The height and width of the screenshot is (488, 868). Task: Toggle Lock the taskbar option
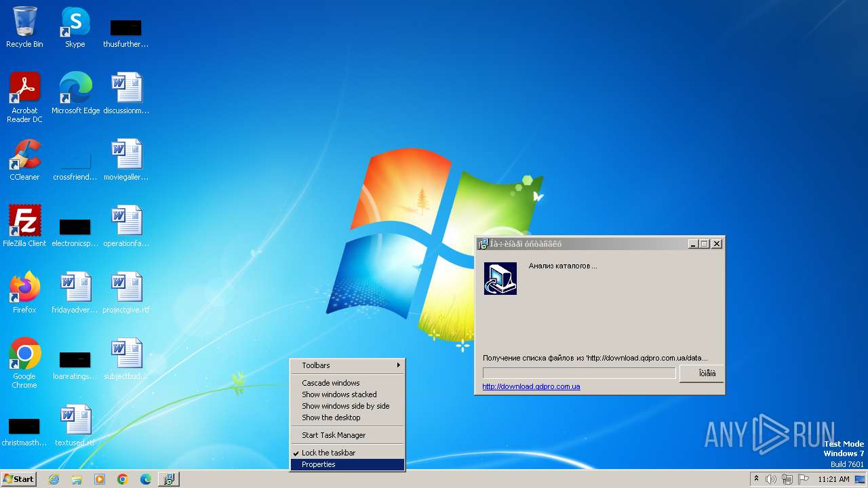click(x=347, y=453)
